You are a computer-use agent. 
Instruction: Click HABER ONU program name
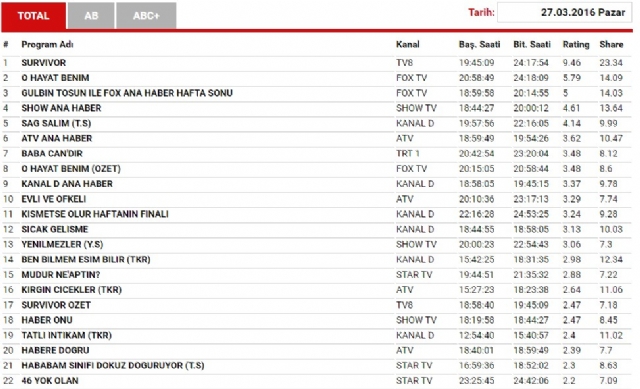[x=47, y=320]
